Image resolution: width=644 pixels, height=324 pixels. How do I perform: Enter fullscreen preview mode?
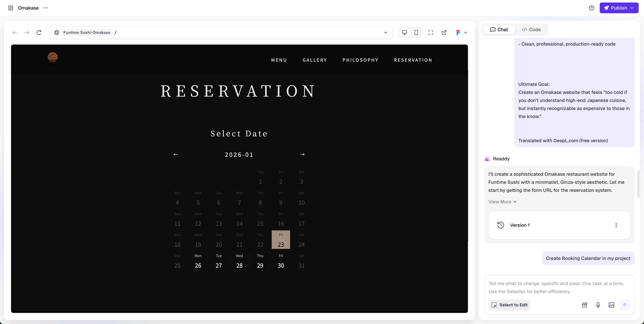tap(431, 33)
